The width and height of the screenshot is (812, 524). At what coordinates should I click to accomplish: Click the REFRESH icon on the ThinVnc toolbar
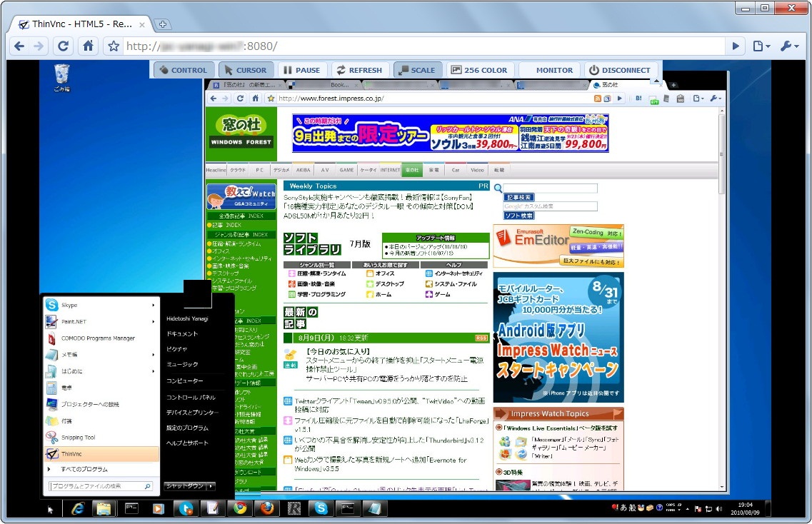coord(360,69)
